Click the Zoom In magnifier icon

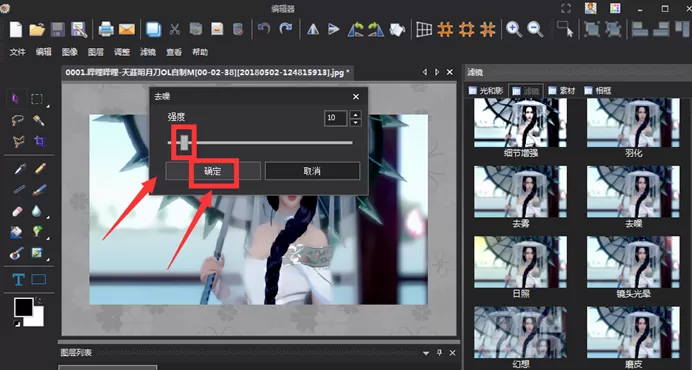coord(514,30)
